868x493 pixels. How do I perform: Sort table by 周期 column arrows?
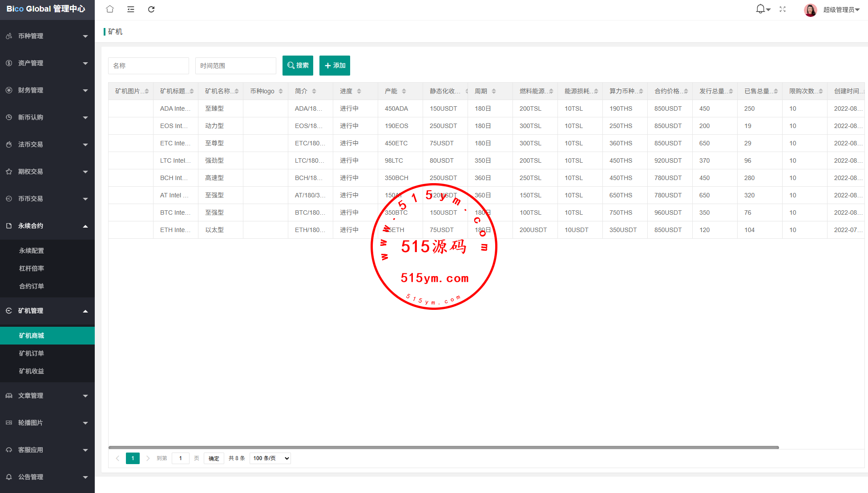[494, 91]
